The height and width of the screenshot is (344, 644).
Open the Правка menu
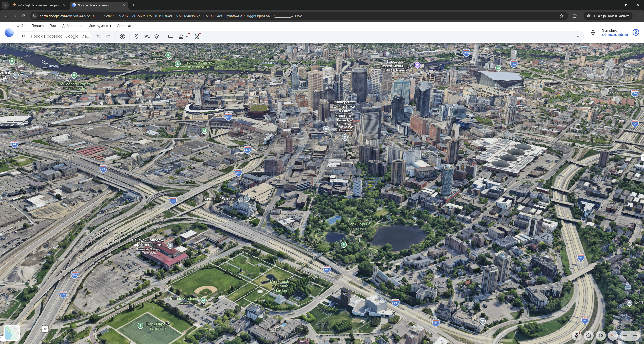tap(37, 26)
